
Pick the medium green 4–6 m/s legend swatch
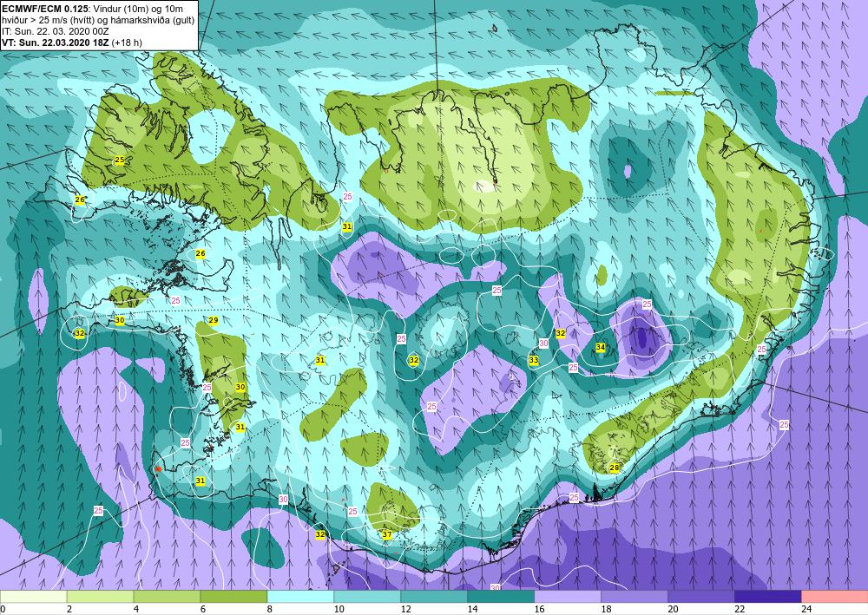pyautogui.click(x=167, y=597)
